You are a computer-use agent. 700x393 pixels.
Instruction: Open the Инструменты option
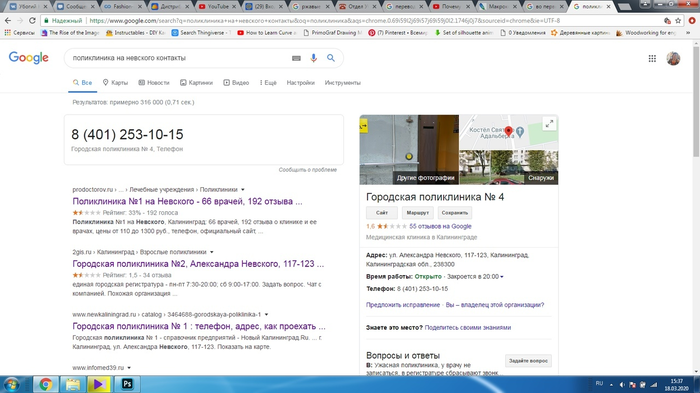[x=342, y=83]
